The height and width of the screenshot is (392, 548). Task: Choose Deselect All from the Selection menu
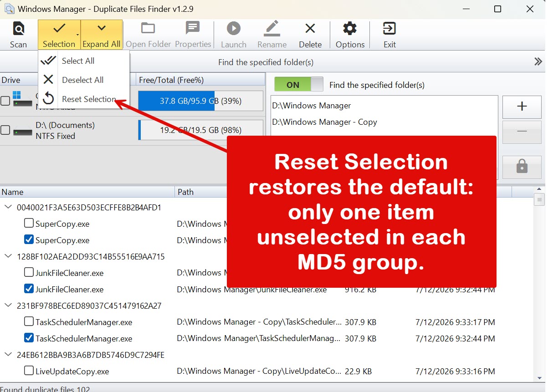click(x=84, y=80)
